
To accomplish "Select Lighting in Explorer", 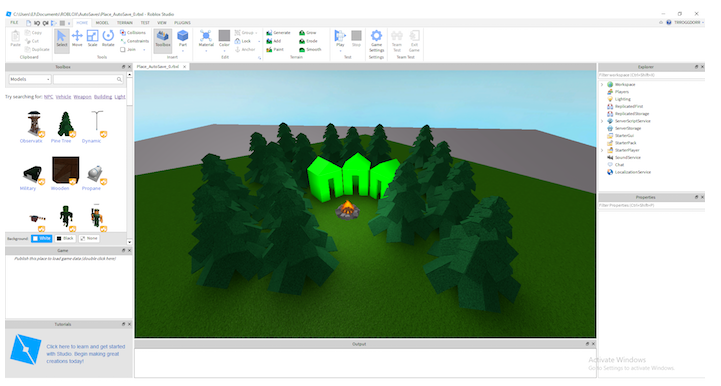I will point(623,99).
